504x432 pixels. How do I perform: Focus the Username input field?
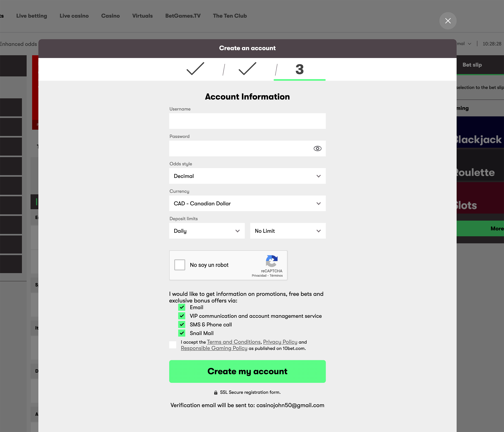tap(247, 121)
